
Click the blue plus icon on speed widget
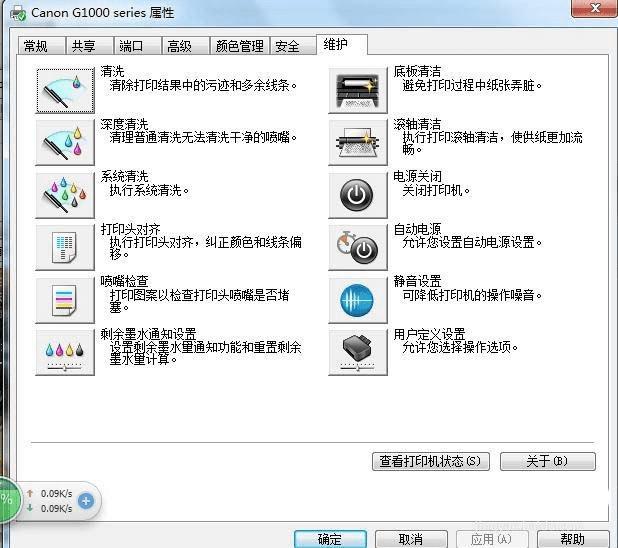pyautogui.click(x=86, y=501)
